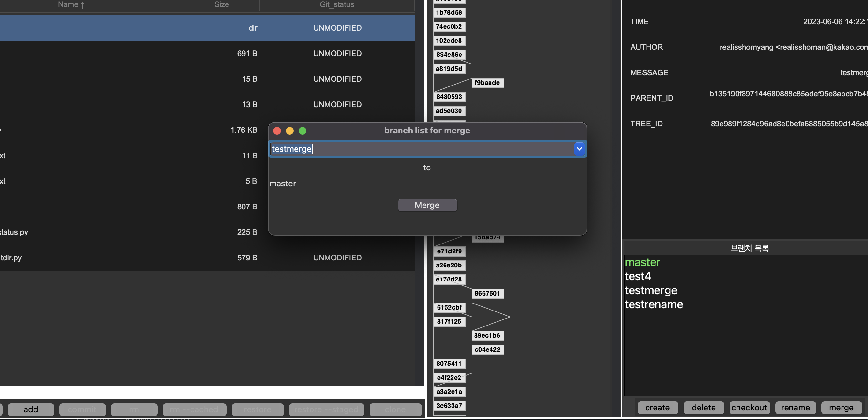
Task: Select commit node 3c633a7 in the graph
Action: pos(449,405)
